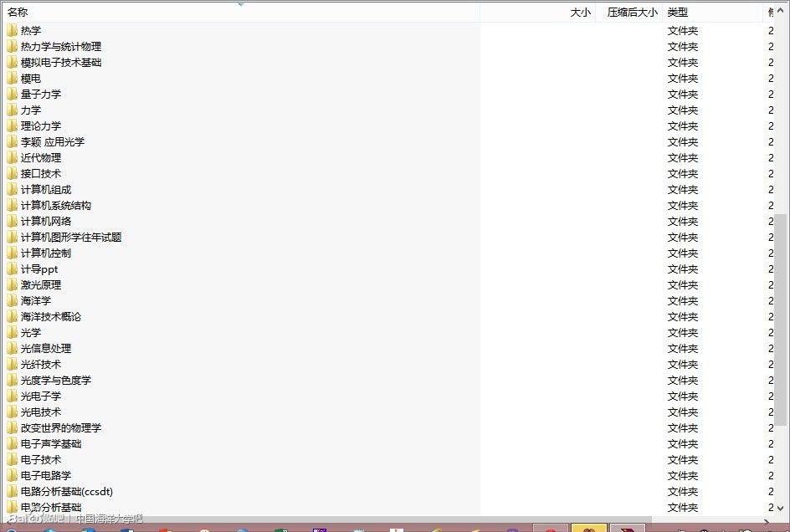This screenshot has width=790, height=532.
Task: Select the 热力学与统计物理 folder entry
Action: click(61, 46)
